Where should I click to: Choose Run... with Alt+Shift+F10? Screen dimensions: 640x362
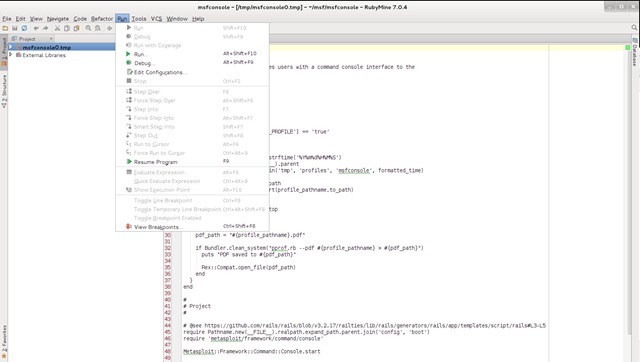click(192, 54)
